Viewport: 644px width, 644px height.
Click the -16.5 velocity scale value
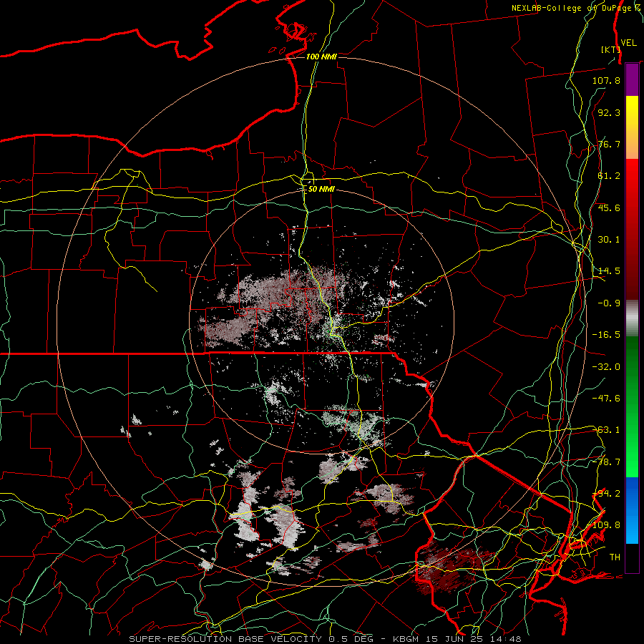point(606,335)
